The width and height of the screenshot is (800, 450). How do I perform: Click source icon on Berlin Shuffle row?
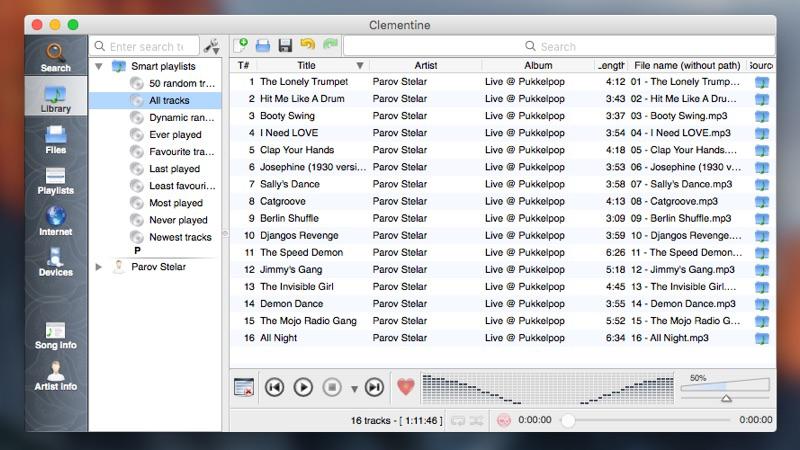tap(762, 219)
